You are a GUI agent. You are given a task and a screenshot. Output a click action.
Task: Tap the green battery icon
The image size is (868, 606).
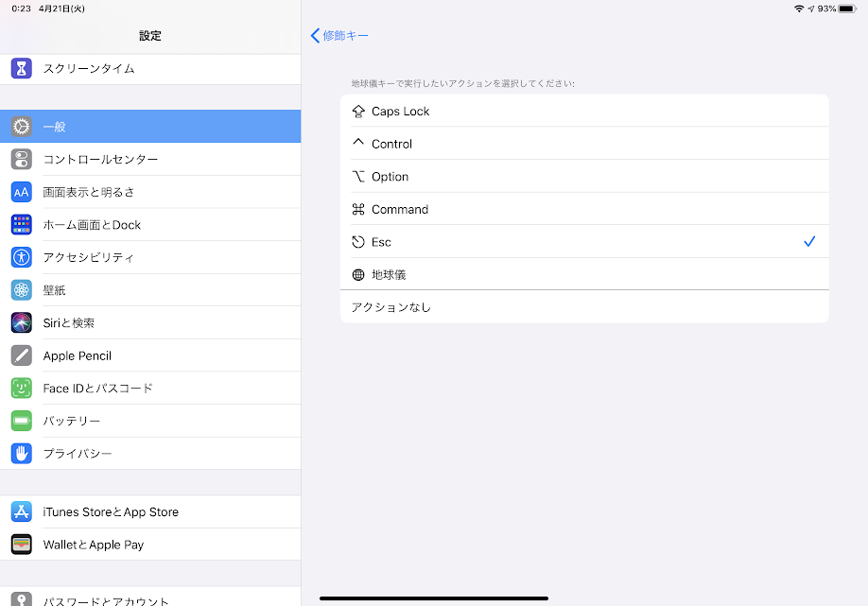click(22, 421)
